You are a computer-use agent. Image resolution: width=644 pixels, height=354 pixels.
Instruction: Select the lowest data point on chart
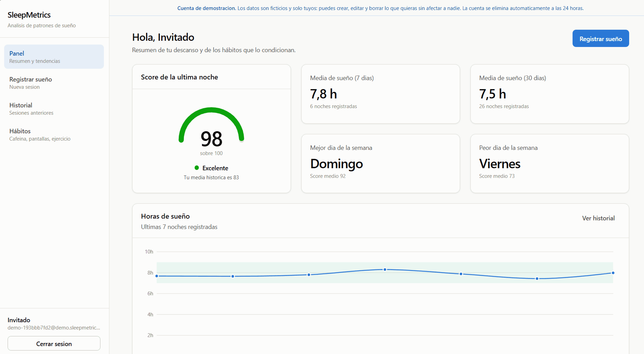[537, 278]
